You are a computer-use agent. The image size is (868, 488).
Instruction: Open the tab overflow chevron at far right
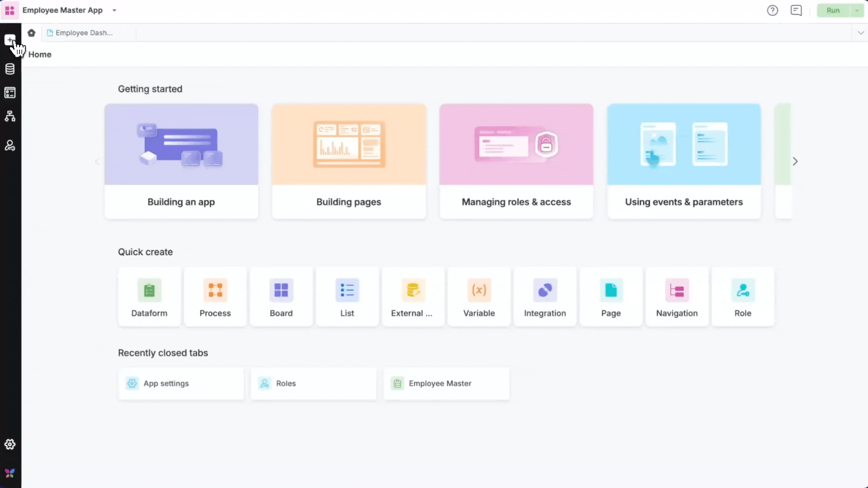(x=861, y=33)
